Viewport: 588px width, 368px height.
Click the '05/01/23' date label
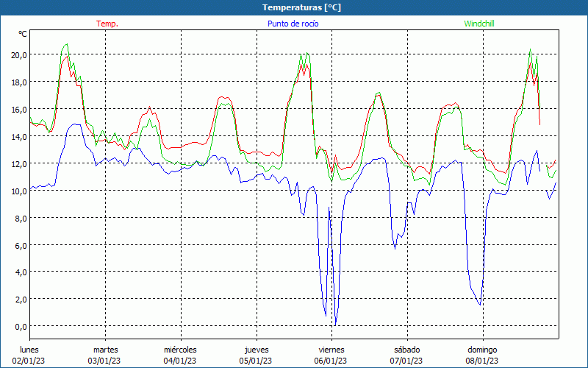coord(256,361)
